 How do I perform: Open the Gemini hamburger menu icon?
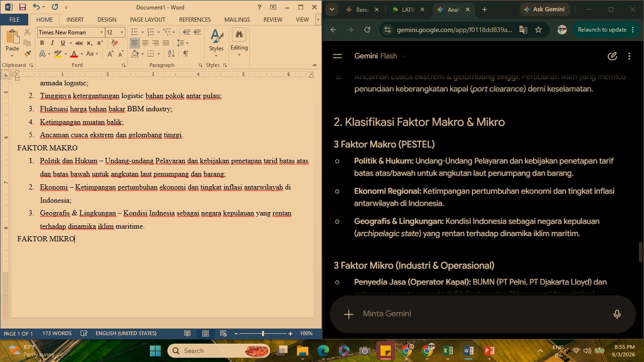(x=338, y=56)
